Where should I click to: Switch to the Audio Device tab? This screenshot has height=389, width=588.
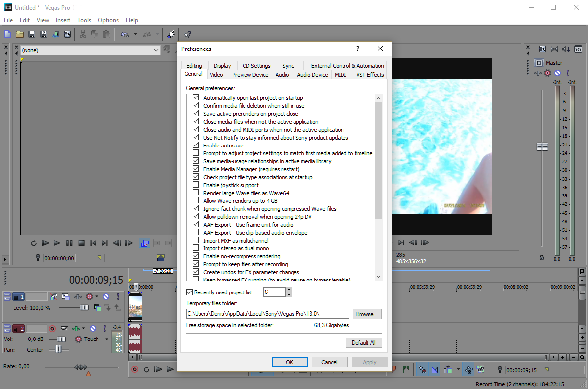(x=312, y=75)
